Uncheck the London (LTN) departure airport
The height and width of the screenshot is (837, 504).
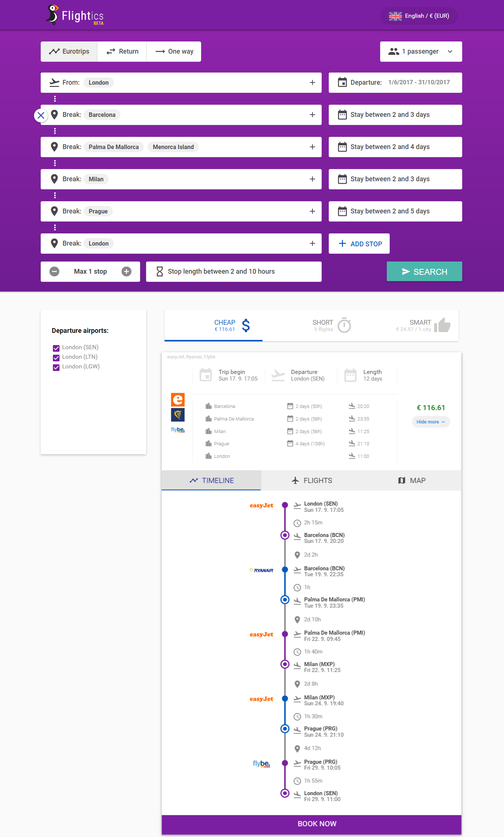tap(56, 358)
